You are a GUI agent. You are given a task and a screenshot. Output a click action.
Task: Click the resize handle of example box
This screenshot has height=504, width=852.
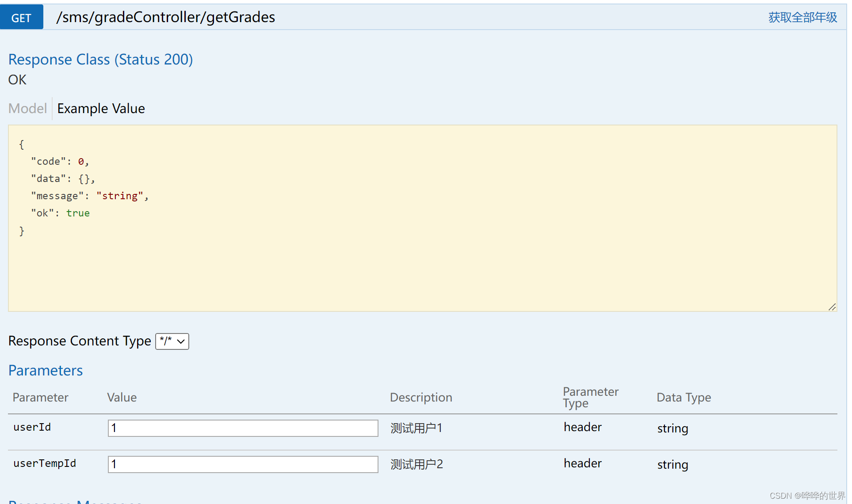(x=832, y=307)
